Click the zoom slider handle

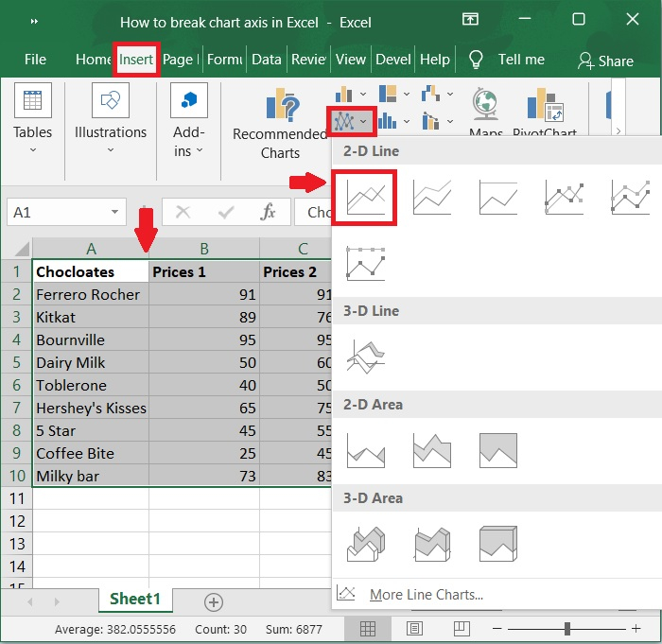pyautogui.click(x=567, y=629)
